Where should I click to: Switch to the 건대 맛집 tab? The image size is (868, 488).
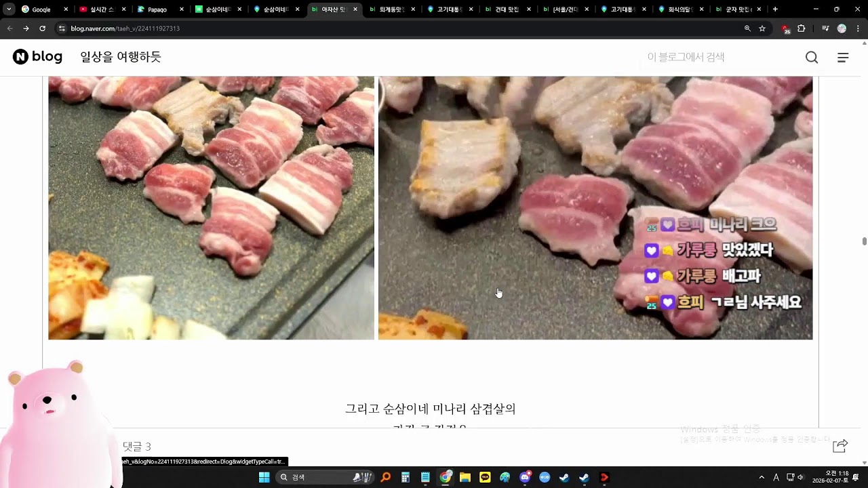tap(508, 9)
